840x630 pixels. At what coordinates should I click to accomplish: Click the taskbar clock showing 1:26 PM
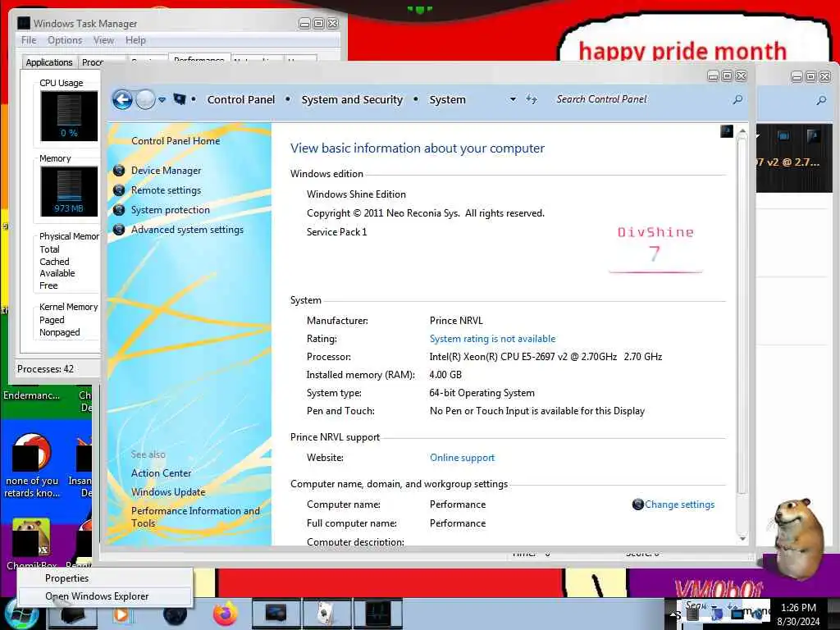pyautogui.click(x=798, y=614)
